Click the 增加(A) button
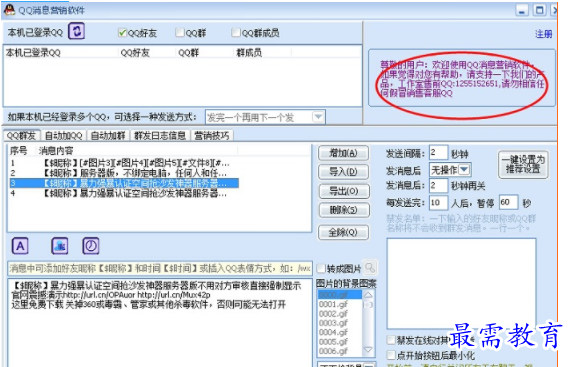 (x=343, y=153)
